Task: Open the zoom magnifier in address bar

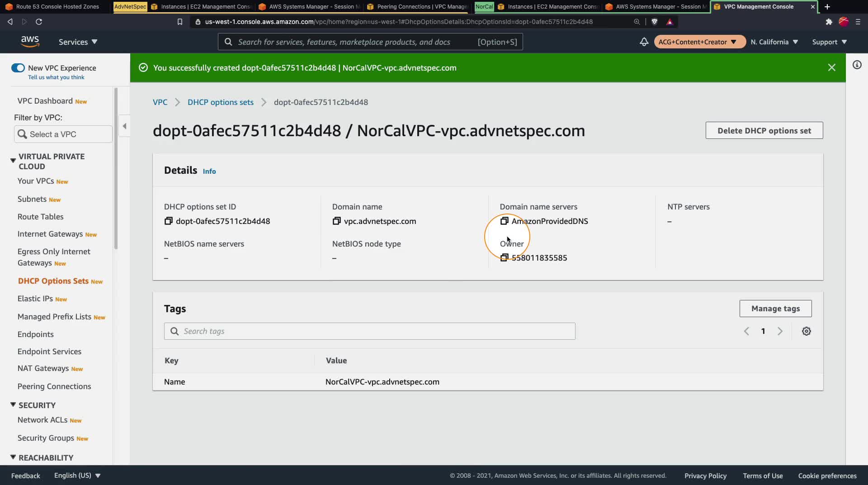Action: pos(637,22)
